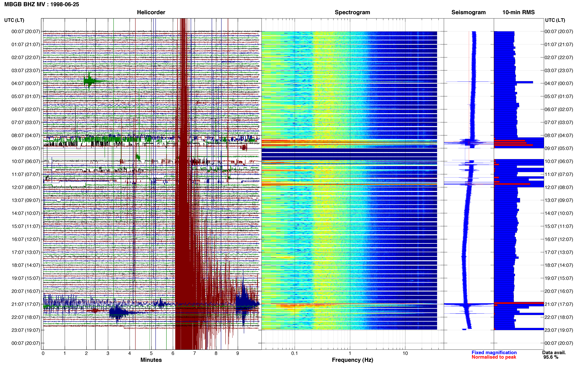Click the right '00:07 (20:07)' top time label
The image size is (588, 368).
(x=559, y=32)
